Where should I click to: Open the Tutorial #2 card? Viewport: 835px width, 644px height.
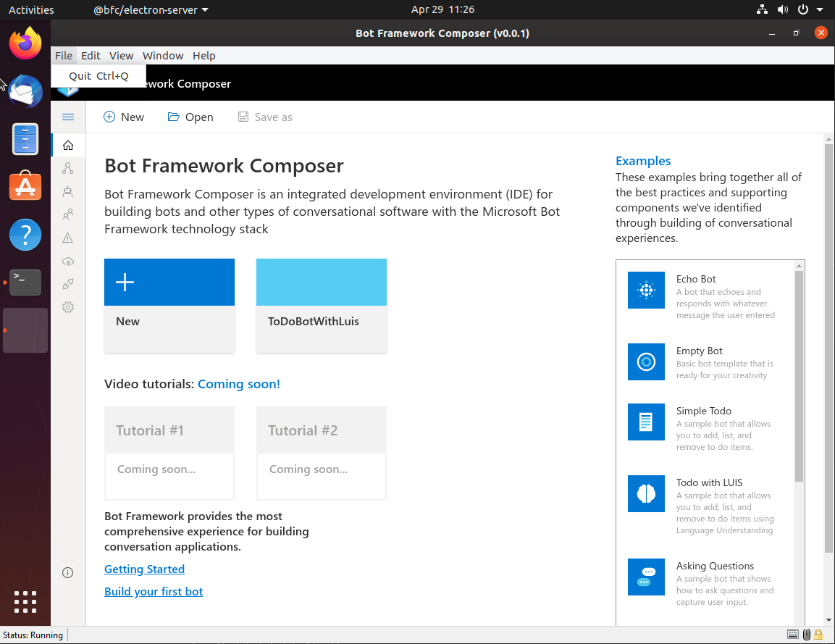coord(322,453)
